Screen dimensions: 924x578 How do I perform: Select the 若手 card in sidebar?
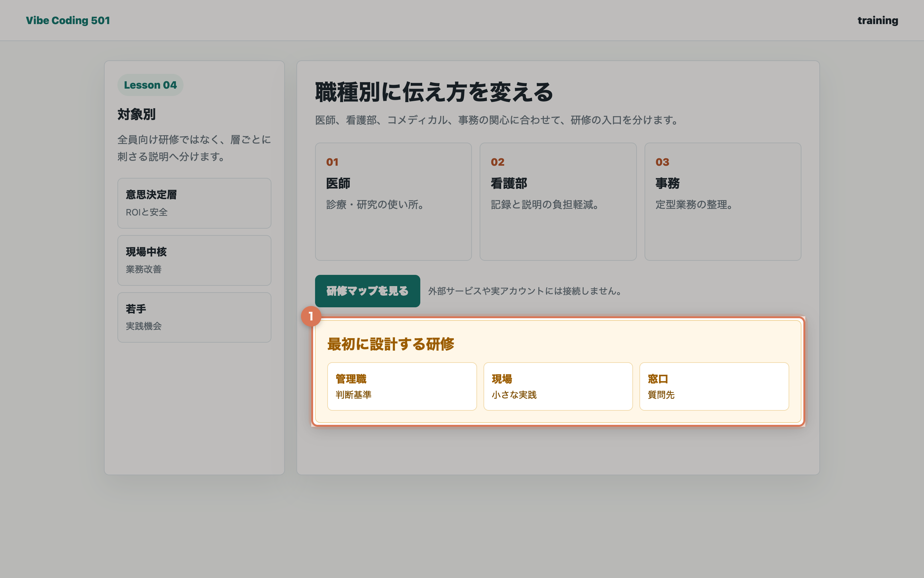194,317
